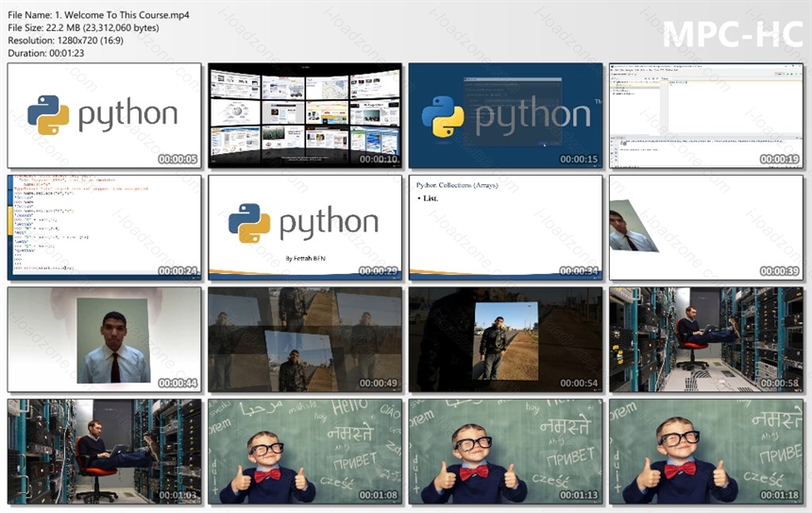Viewport: 812px width, 513px height.
Task: Select the thumbnail timestamped 00:00:58
Action: tap(706, 339)
